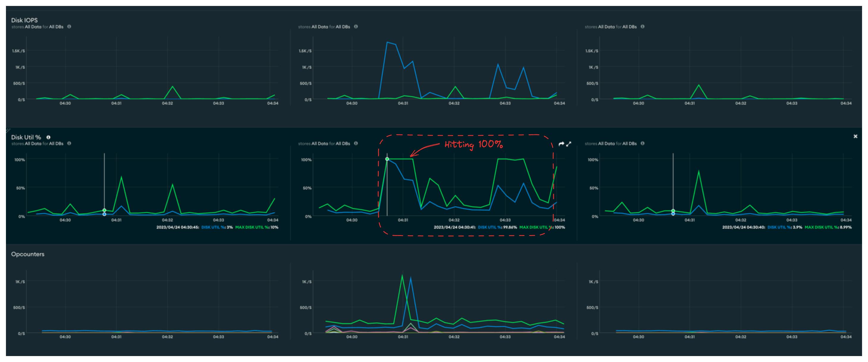868x362 pixels.
Task: Click blue hover point in right Disk Util chart
Action: pyautogui.click(x=673, y=214)
